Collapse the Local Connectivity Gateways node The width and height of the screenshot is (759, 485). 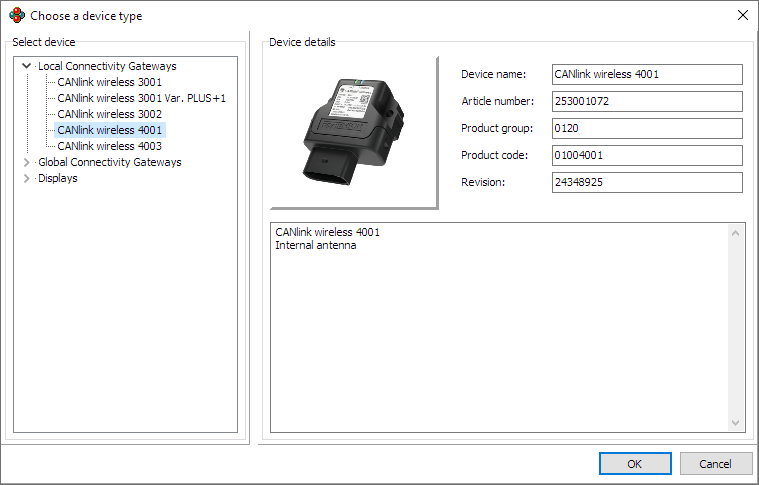[27, 66]
